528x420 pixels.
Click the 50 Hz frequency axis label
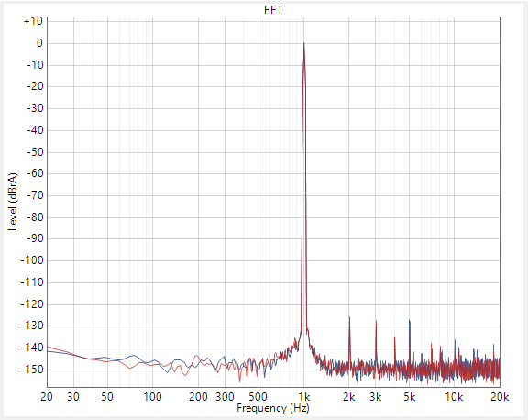coord(107,397)
